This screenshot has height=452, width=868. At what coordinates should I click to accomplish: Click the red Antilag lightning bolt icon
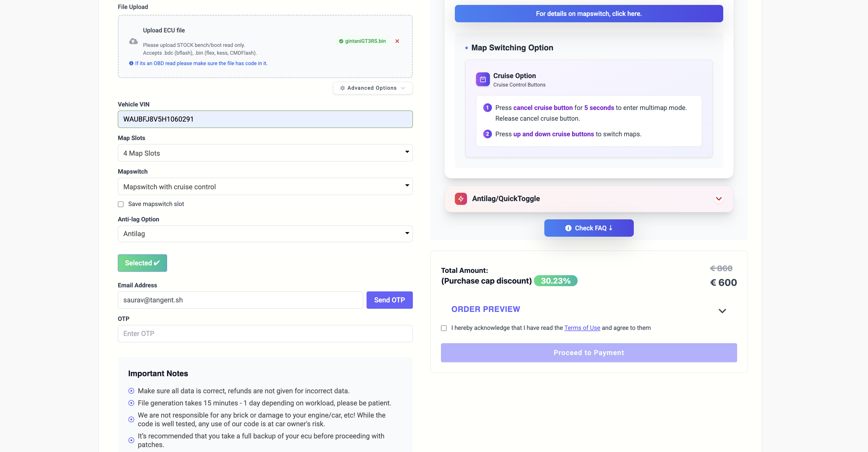click(461, 199)
